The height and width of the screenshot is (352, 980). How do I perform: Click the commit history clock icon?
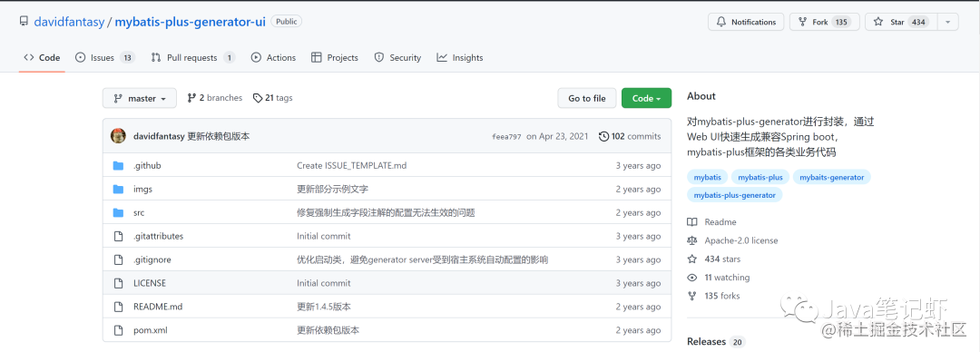coord(603,136)
